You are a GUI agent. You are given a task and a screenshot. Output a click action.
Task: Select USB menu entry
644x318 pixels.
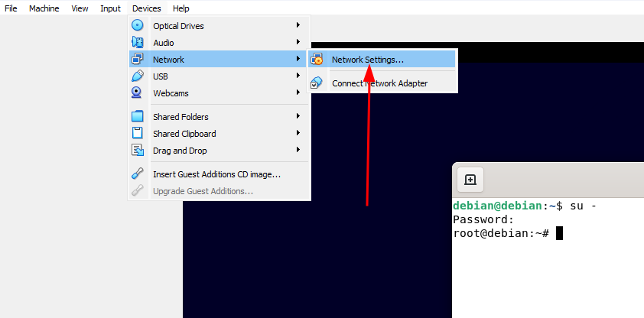219,76
